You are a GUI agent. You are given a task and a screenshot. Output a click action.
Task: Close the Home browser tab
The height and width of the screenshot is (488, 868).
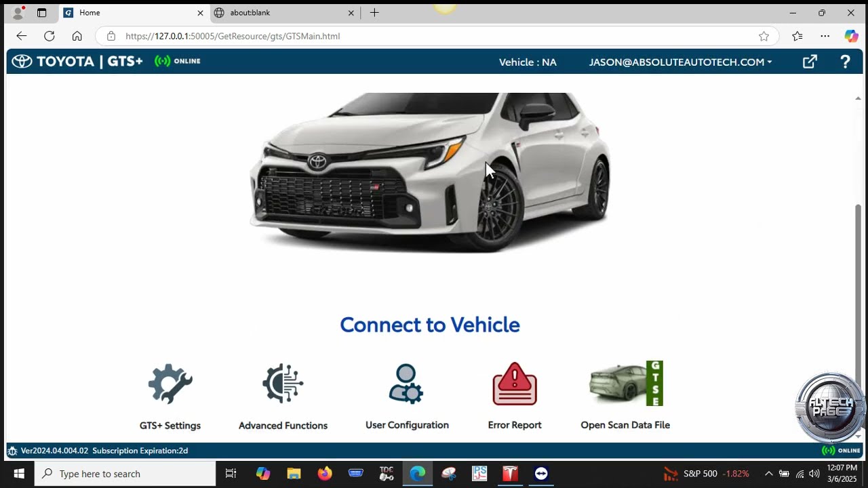click(x=200, y=13)
